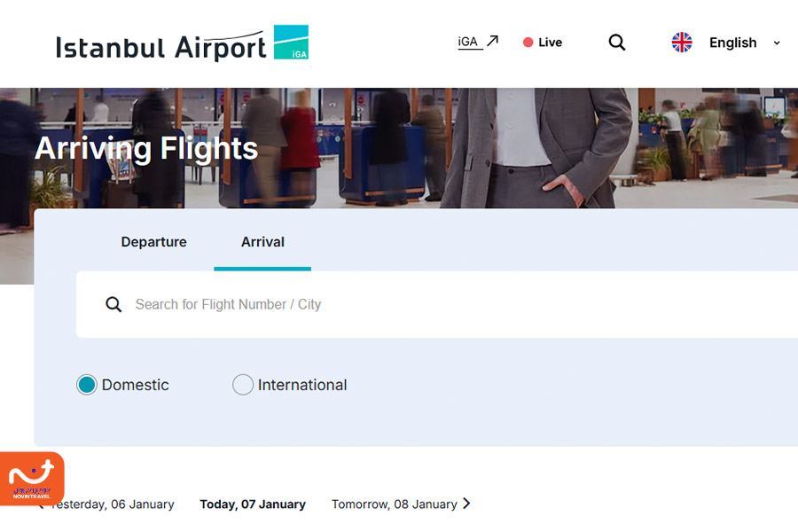Click the UK flag language icon
The height and width of the screenshot is (532, 798).
tap(682, 43)
